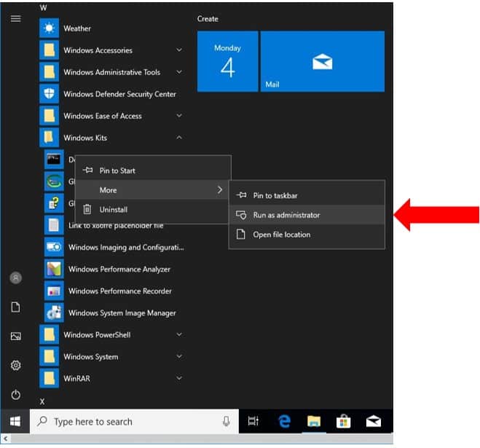Click the Windows Start button
Screen dimensions: 480x448
coord(15,421)
